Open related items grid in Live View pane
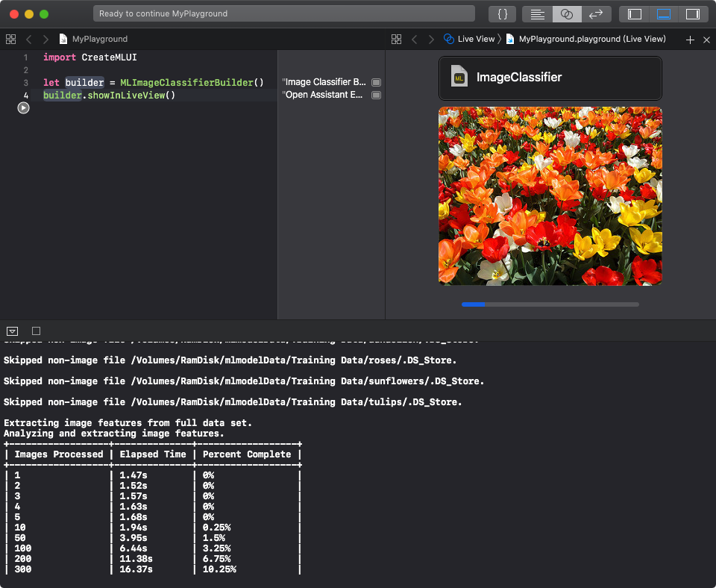Screen dimensions: 716x588 click(x=397, y=39)
